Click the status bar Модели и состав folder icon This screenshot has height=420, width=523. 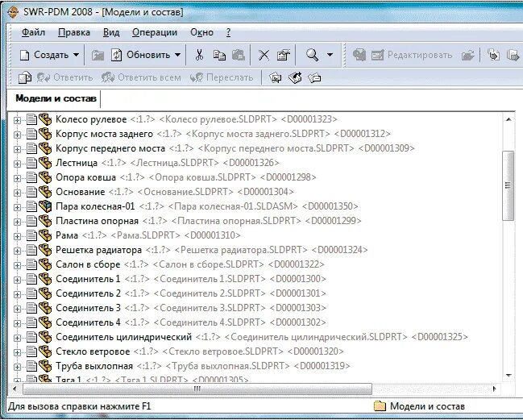click(x=380, y=406)
